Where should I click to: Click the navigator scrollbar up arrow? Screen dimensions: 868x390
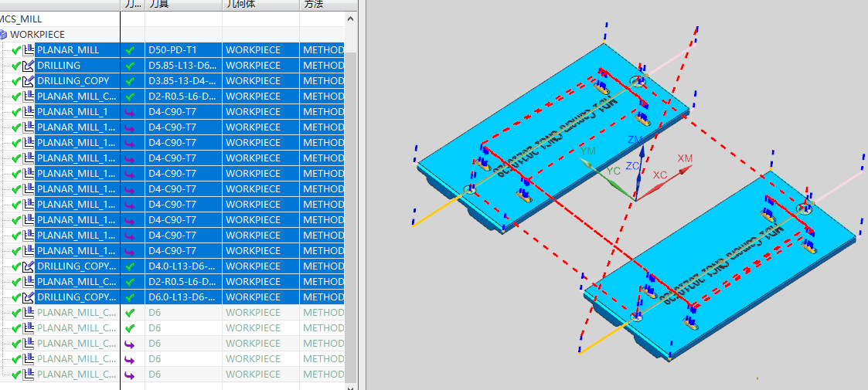click(x=350, y=19)
